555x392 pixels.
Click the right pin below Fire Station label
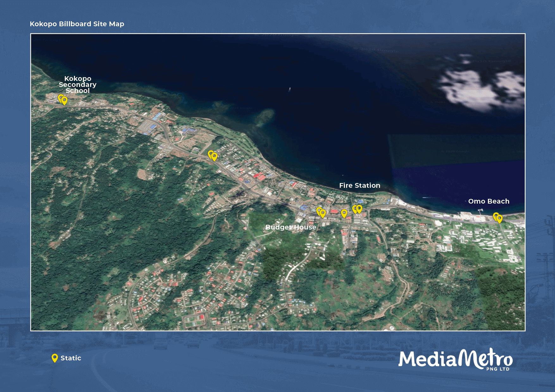[x=359, y=209]
